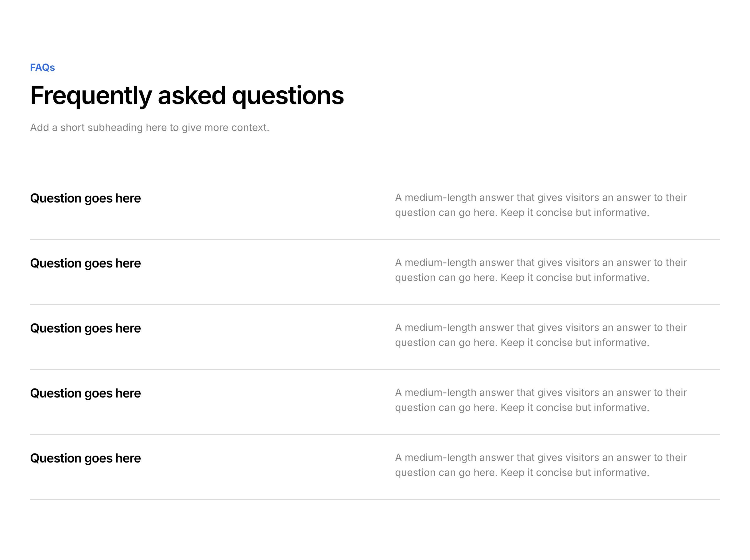Click the divider line below the third question
The image size is (750, 560).
tap(375, 370)
